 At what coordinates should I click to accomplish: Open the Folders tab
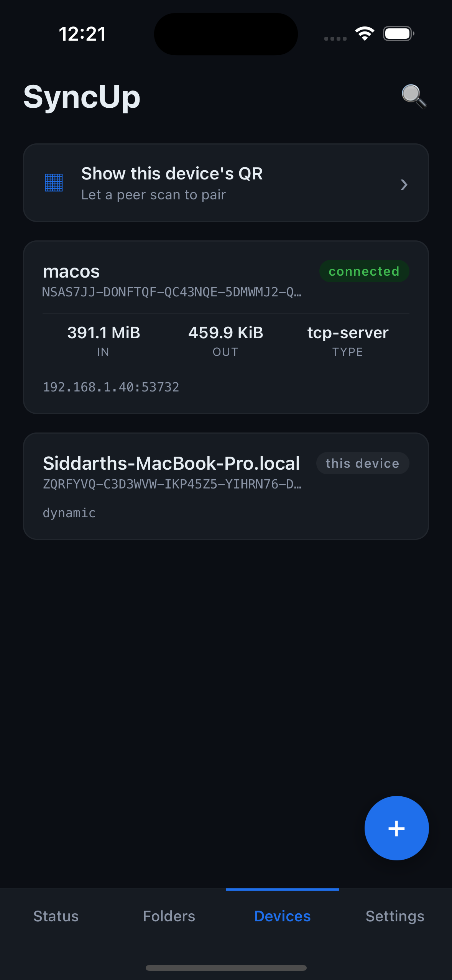pos(169,916)
